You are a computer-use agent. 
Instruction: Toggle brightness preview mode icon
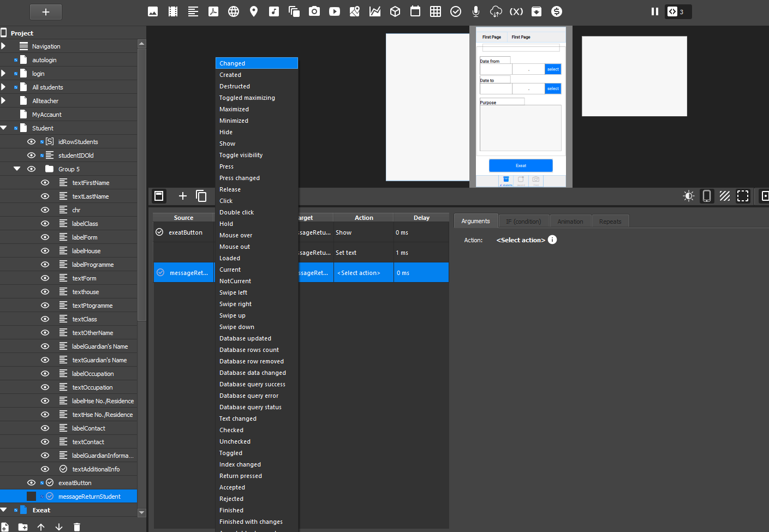(x=689, y=196)
